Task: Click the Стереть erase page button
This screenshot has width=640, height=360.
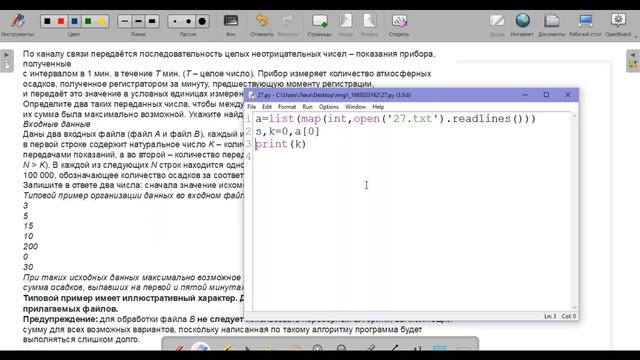Action: [x=399, y=24]
